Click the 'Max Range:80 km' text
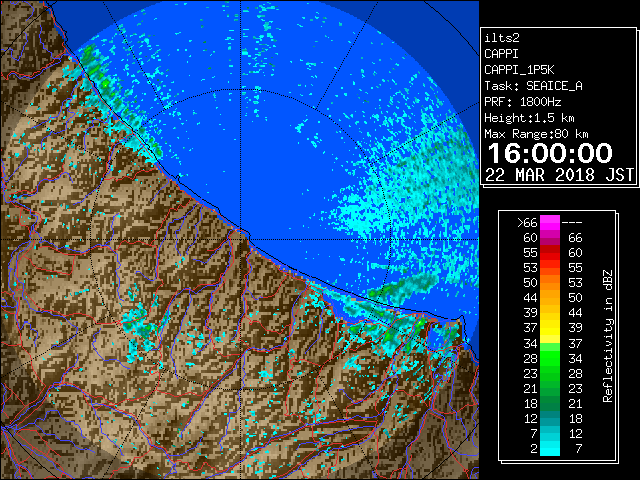 [x=536, y=134]
